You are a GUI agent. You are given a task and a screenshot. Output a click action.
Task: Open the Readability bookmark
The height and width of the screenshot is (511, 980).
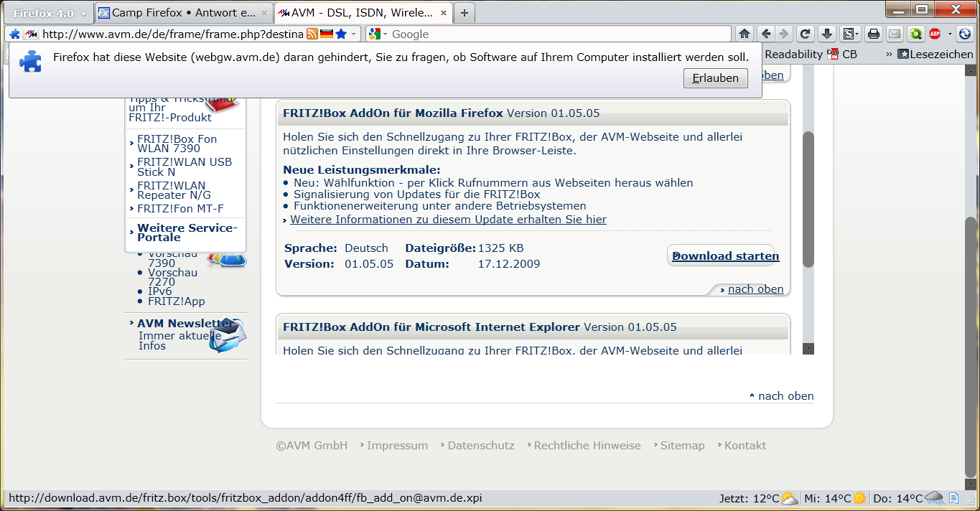click(x=793, y=54)
